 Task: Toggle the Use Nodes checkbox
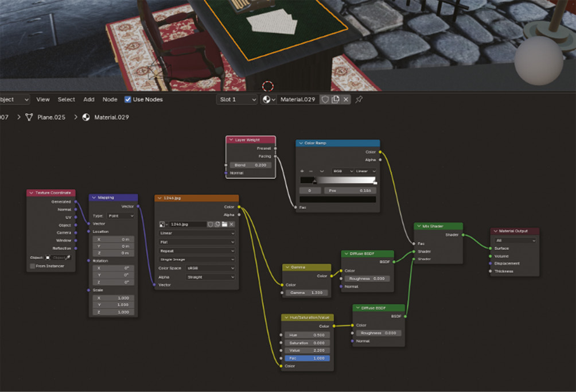128,99
